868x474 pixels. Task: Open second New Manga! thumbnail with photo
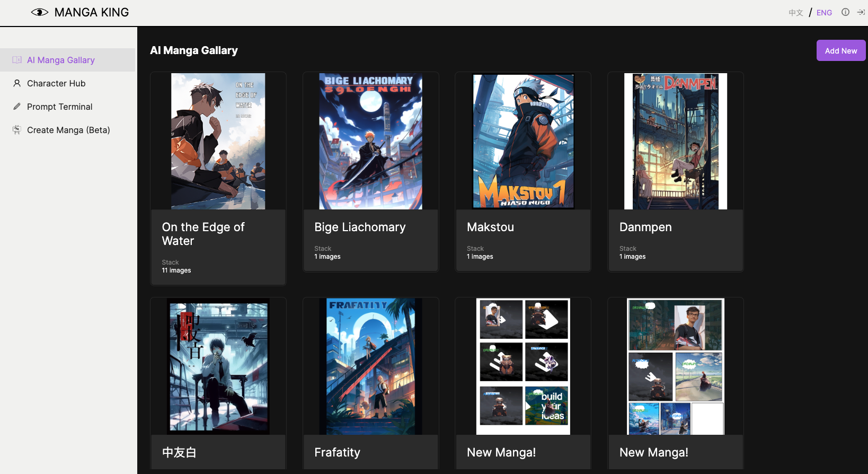tap(676, 366)
